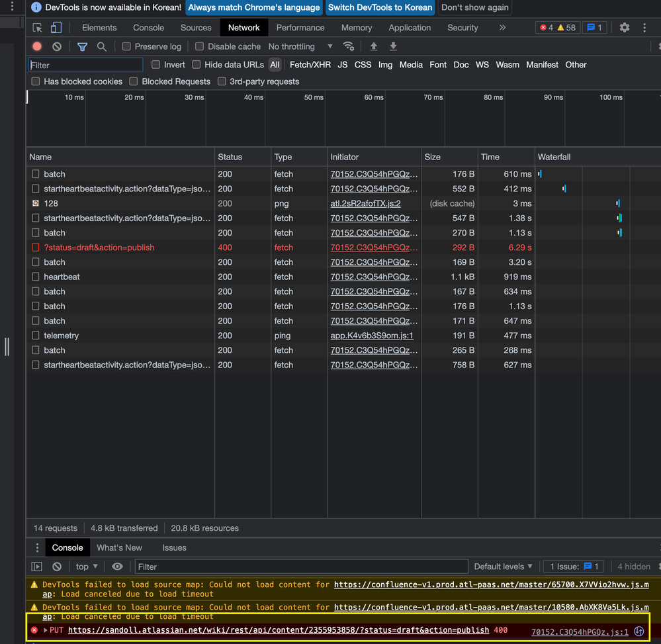The height and width of the screenshot is (644, 661).
Task: Clear the network log icon
Action: (x=57, y=46)
